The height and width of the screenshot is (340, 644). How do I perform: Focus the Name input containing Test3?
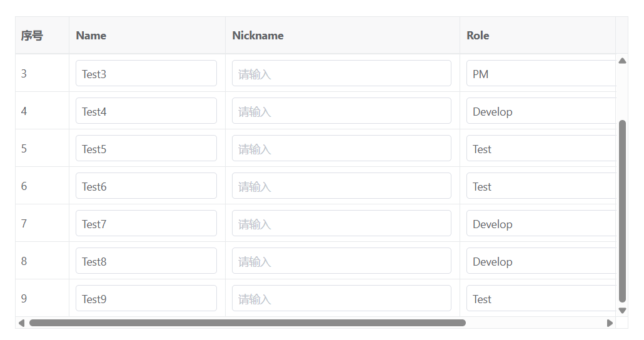(146, 74)
